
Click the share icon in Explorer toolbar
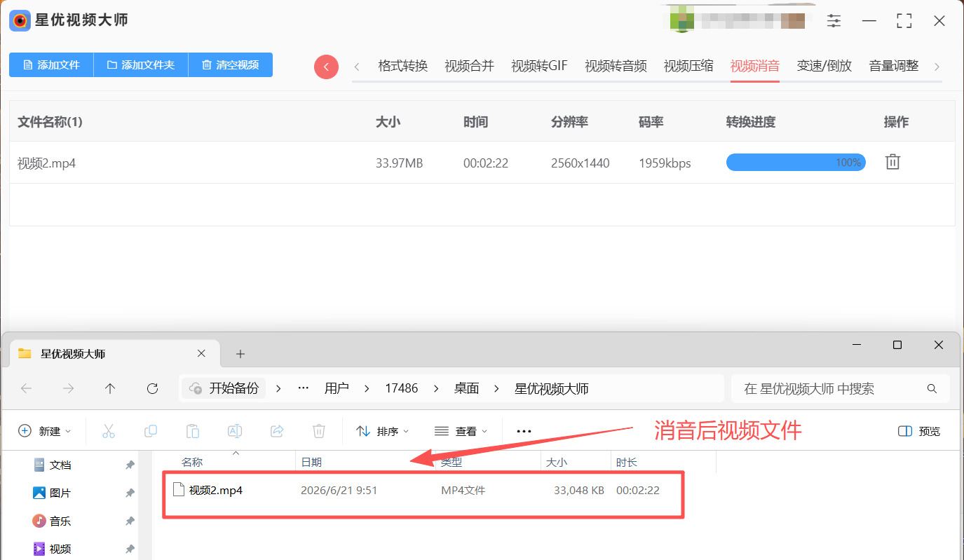(x=277, y=431)
